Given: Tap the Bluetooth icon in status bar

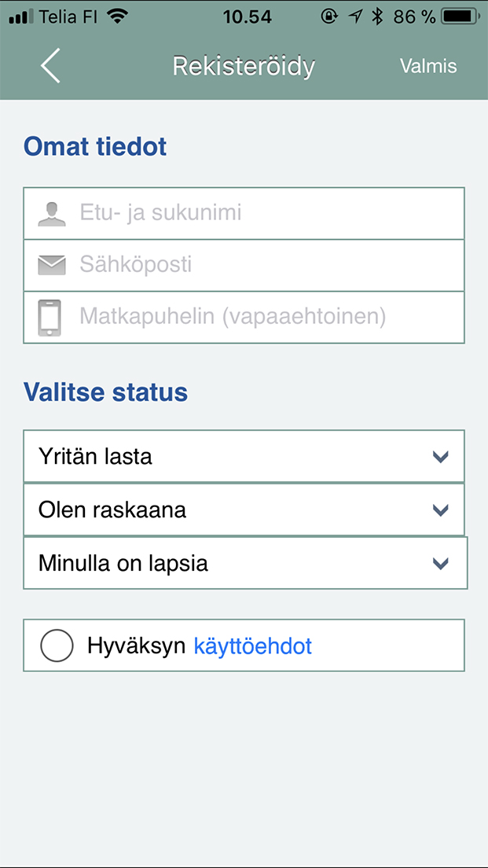Looking at the screenshot, I should [377, 17].
